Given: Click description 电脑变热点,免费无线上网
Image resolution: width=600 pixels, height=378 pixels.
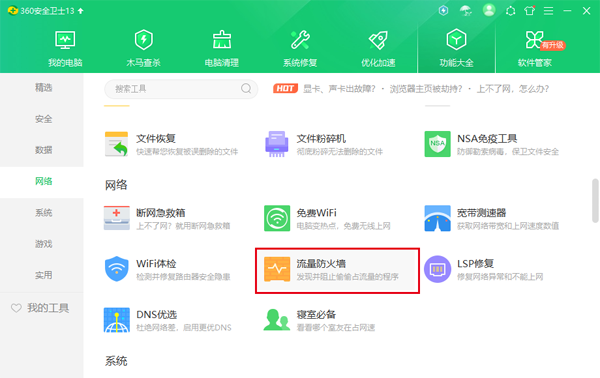Looking at the screenshot, I should 344,226.
